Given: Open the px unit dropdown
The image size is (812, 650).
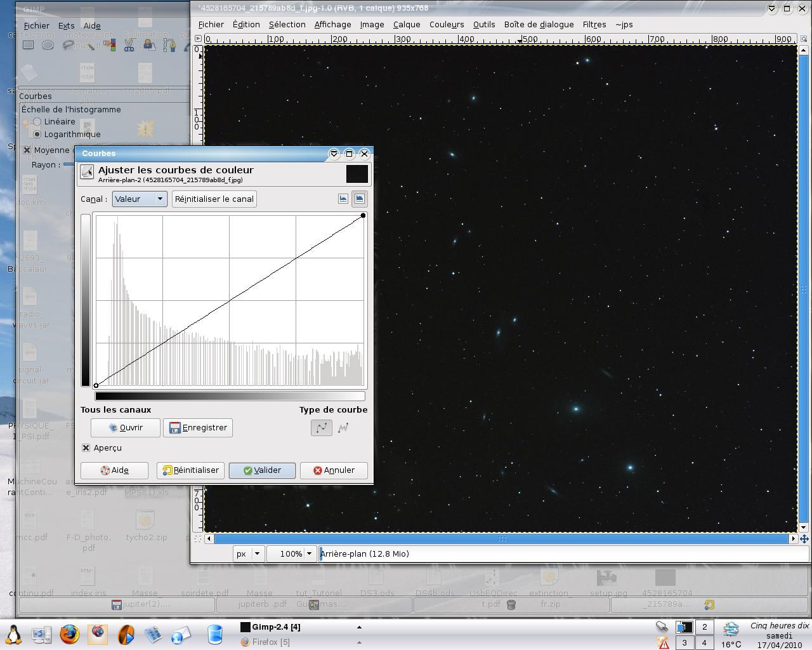Looking at the screenshot, I should (248, 554).
